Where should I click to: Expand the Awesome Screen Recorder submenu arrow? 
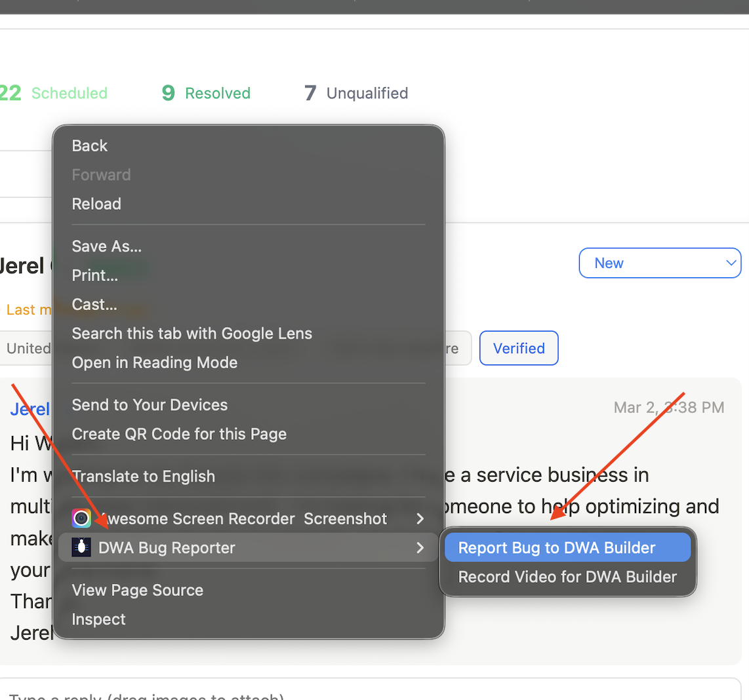point(420,518)
